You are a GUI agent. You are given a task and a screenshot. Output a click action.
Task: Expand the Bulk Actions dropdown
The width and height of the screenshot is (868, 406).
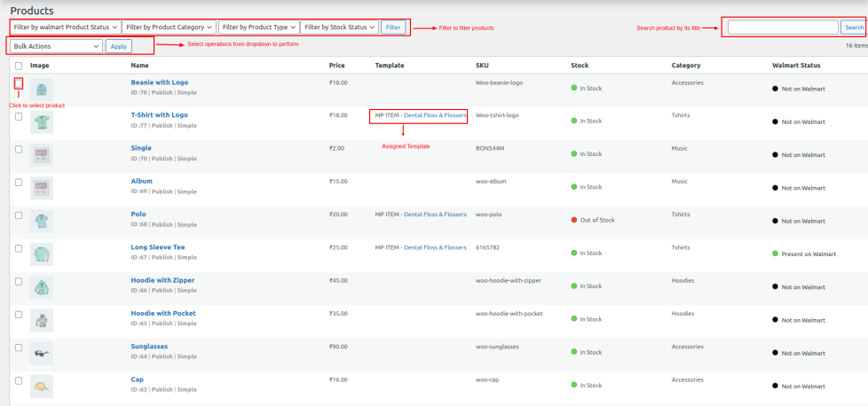click(57, 46)
